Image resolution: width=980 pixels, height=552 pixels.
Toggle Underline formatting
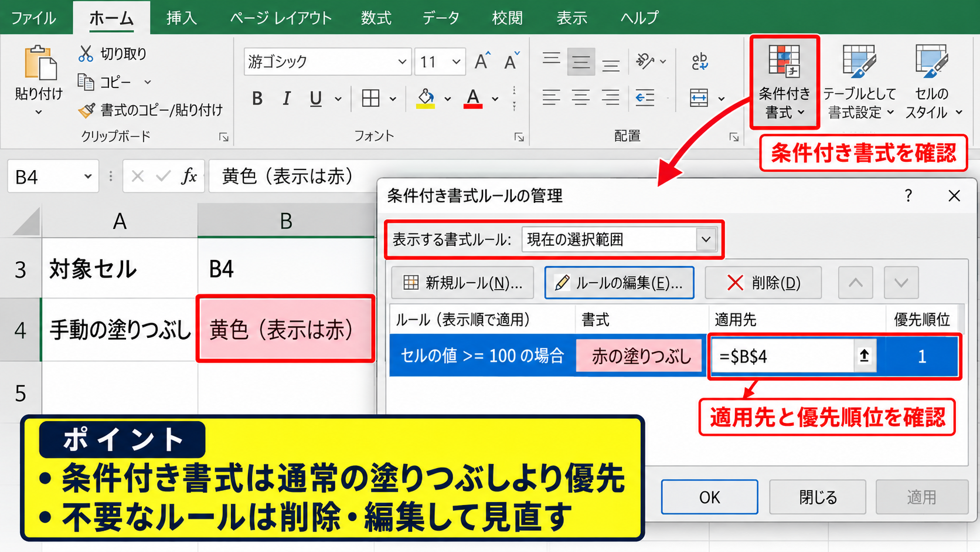[315, 99]
